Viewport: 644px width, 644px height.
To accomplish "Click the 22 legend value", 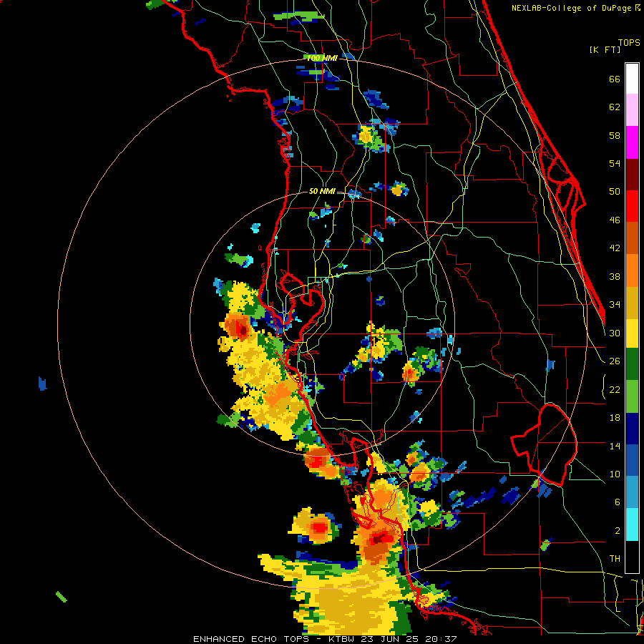I will [615, 390].
